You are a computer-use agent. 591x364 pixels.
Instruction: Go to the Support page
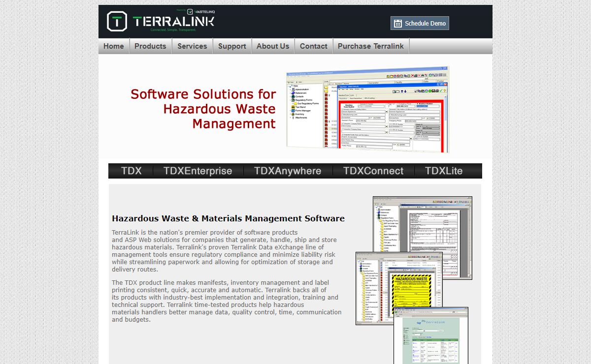click(232, 46)
